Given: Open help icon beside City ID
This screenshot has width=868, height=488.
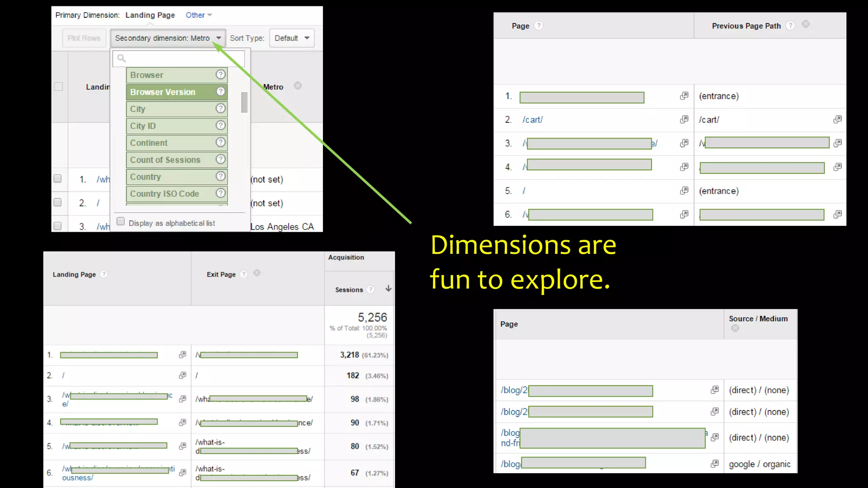Looking at the screenshot, I should point(220,125).
